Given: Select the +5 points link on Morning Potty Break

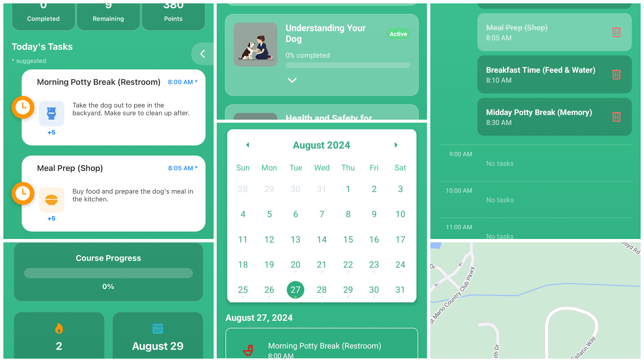Looking at the screenshot, I should click(51, 132).
